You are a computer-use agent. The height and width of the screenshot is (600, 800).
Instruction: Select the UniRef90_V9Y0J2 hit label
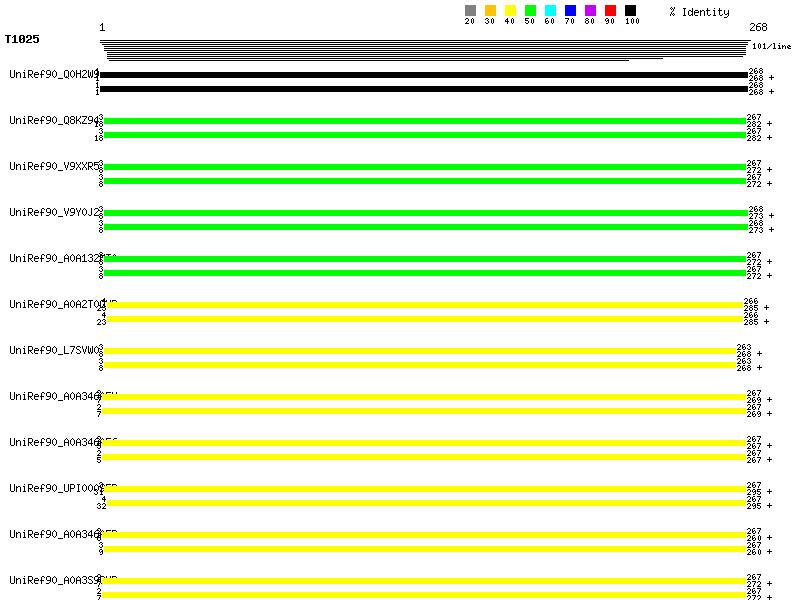[x=53, y=212]
